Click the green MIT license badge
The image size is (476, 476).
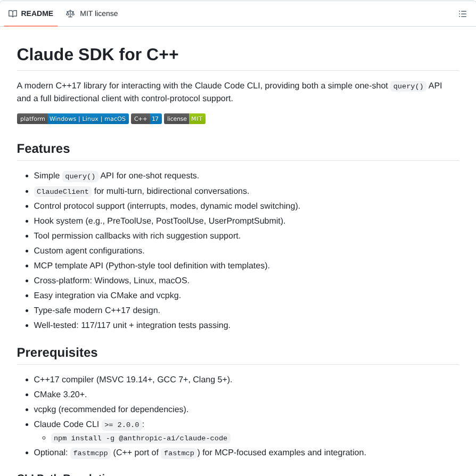click(x=184, y=119)
